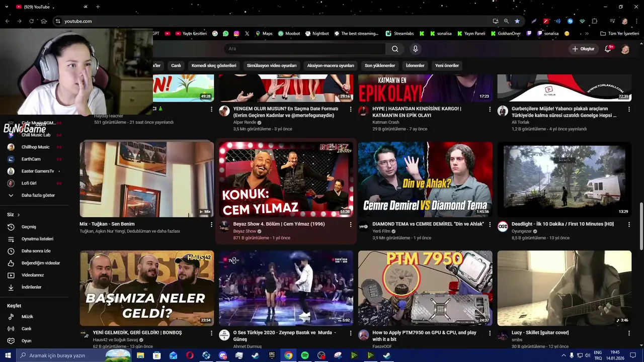Open Nightbot bookmark
644x362 pixels.
(316, 34)
